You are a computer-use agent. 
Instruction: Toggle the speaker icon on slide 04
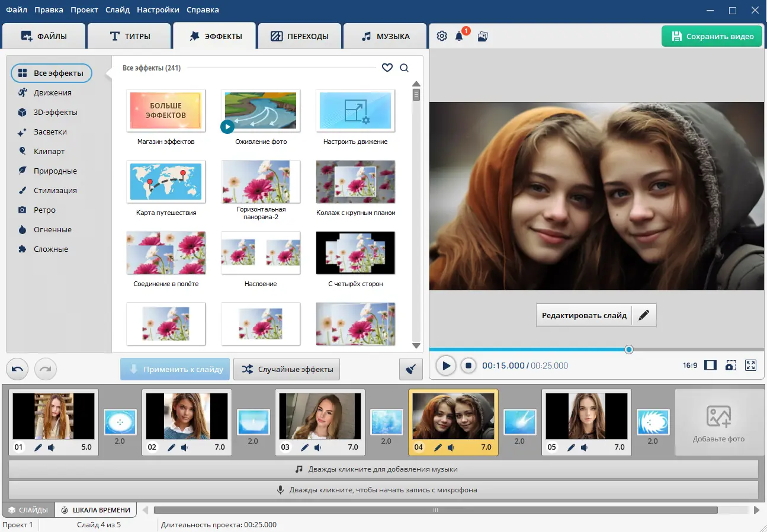pos(451,447)
